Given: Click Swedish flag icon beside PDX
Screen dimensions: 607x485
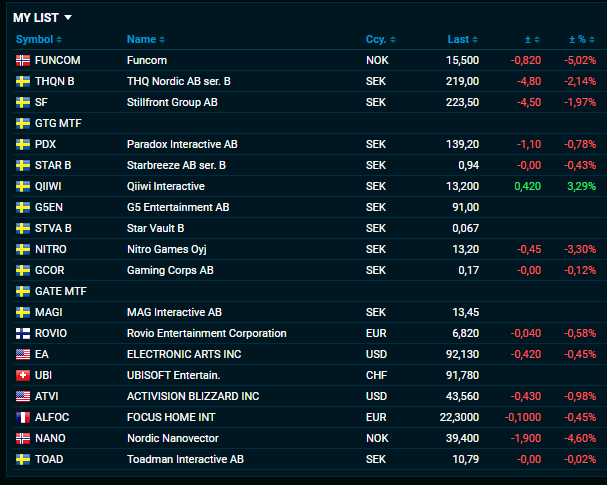Looking at the screenshot, I should pyautogui.click(x=23, y=144).
